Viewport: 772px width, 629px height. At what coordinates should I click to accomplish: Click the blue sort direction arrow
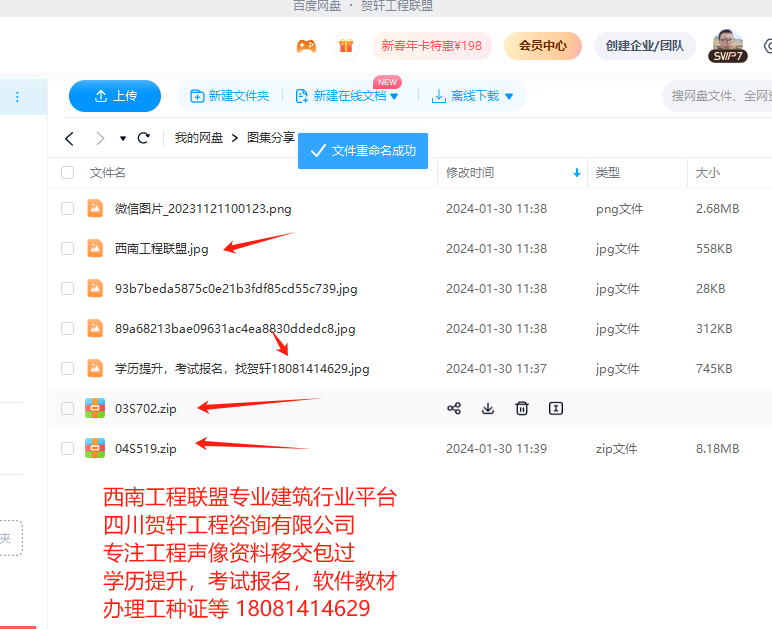[x=577, y=173]
